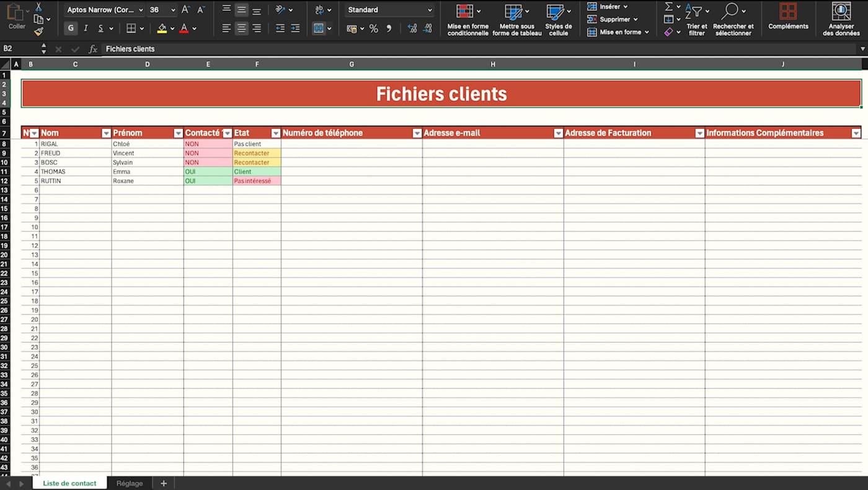Open Mise en forme conditionnelle

pos(467,20)
